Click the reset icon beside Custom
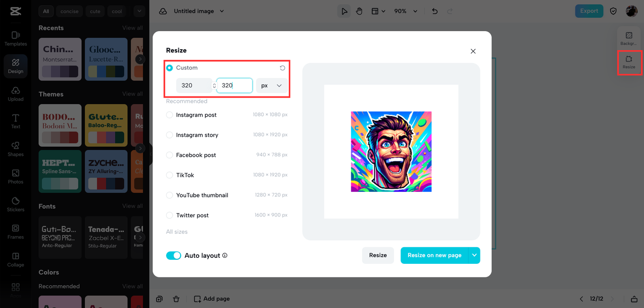The image size is (644, 308). 283,68
